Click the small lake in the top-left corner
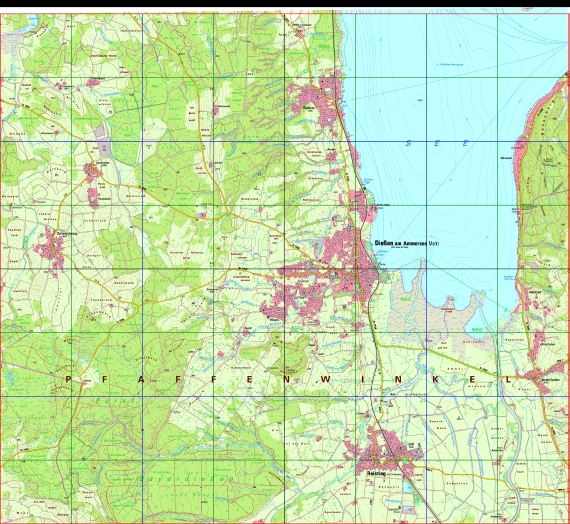The image size is (570, 524). (x=32, y=22)
